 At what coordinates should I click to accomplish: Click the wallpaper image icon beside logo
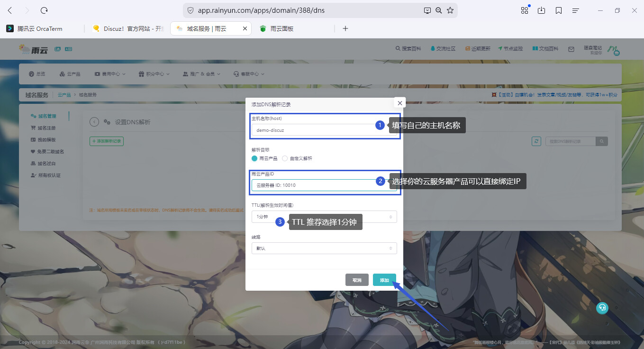[57, 49]
